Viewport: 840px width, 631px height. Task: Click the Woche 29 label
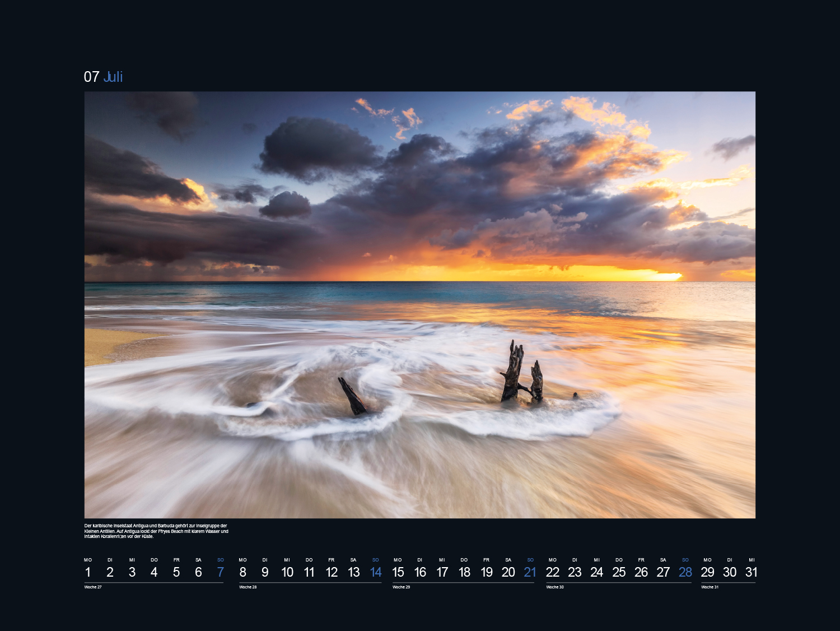click(x=402, y=587)
